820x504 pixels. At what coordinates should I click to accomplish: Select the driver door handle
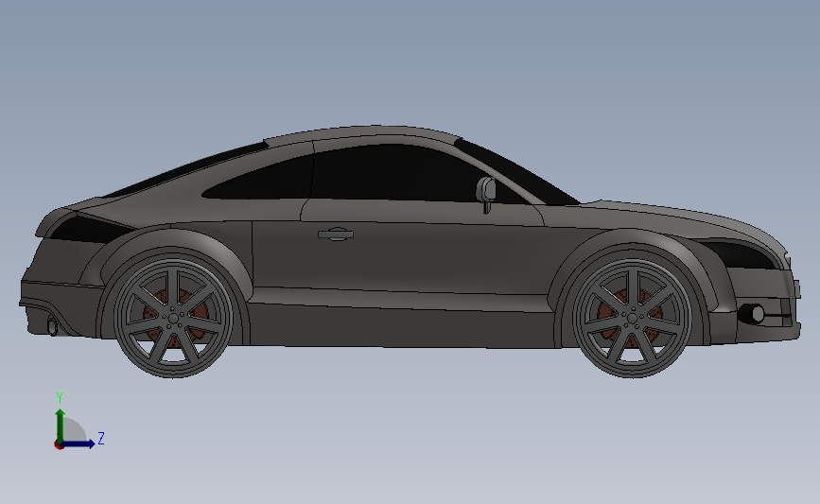click(336, 234)
